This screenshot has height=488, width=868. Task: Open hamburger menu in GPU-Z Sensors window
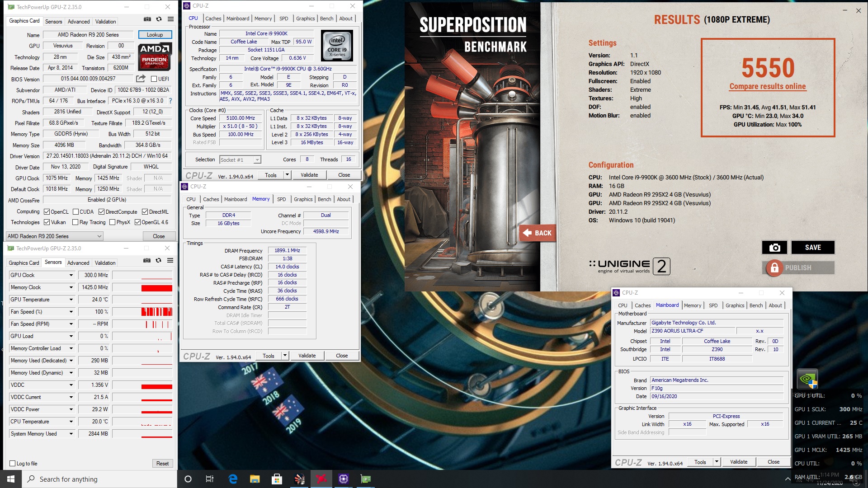coord(170,260)
